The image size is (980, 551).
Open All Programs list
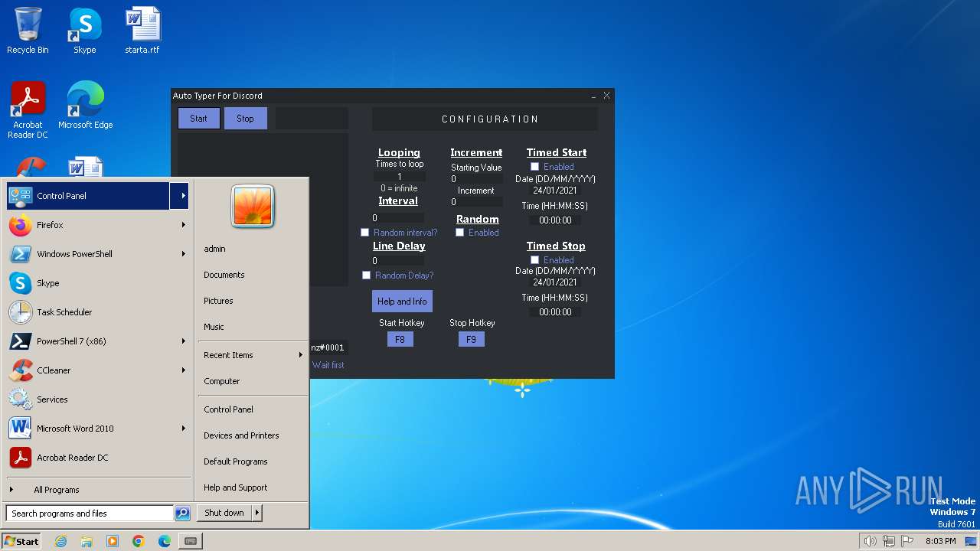click(x=56, y=490)
